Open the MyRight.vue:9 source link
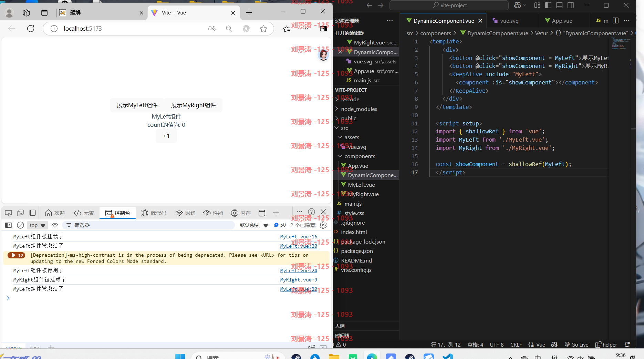 pos(299,280)
